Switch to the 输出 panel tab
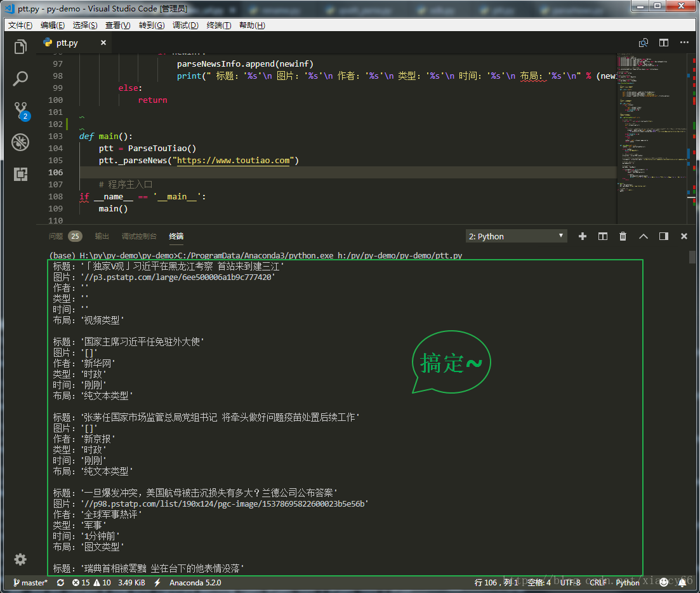 [102, 236]
